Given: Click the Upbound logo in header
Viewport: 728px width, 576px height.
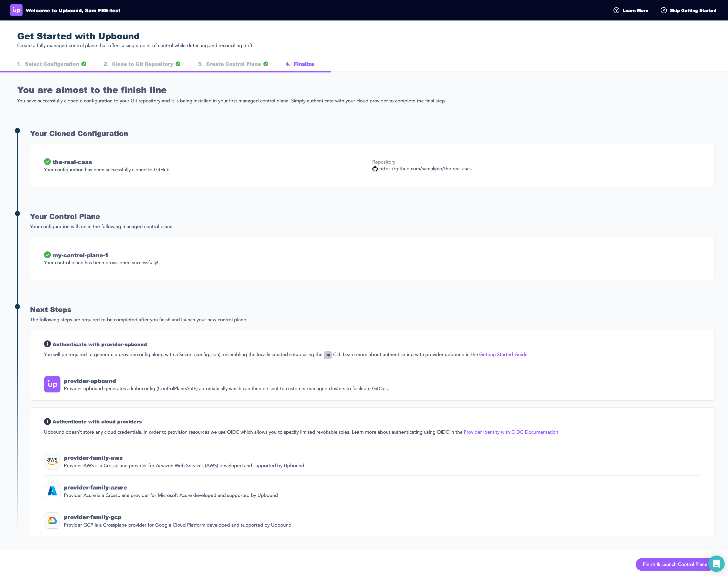Looking at the screenshot, I should pyautogui.click(x=16, y=10).
